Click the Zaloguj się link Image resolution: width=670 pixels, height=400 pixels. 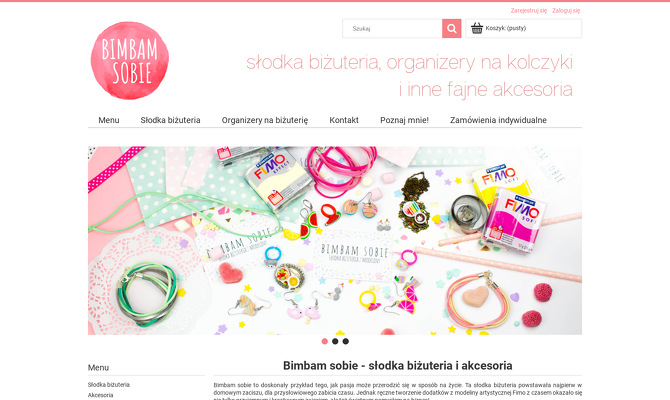click(x=566, y=11)
